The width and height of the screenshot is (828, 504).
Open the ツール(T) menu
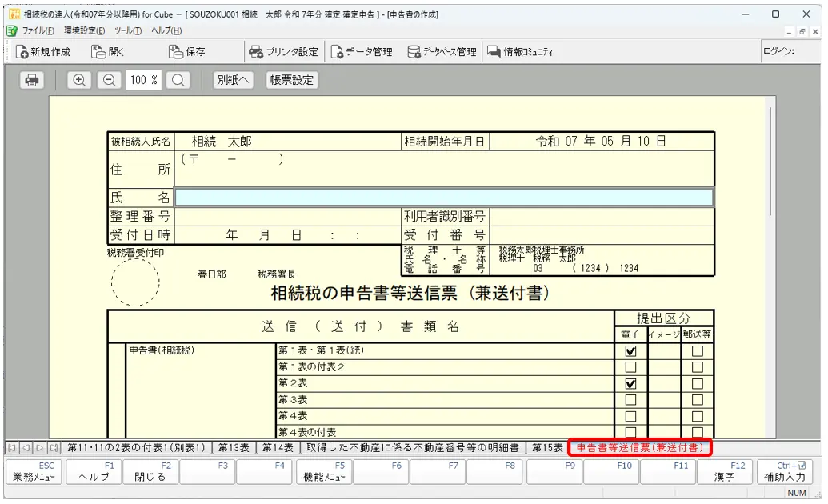pos(128,30)
